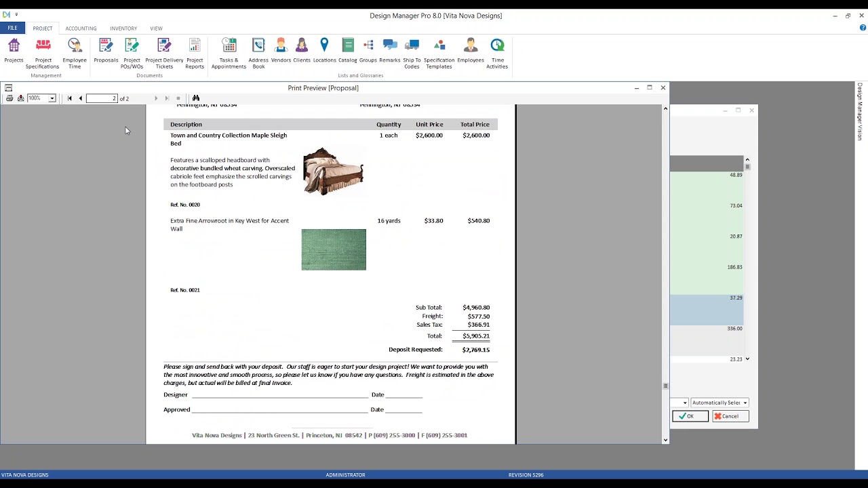
Task: Click background dialog list scroll-down arrow
Action: click(x=747, y=359)
